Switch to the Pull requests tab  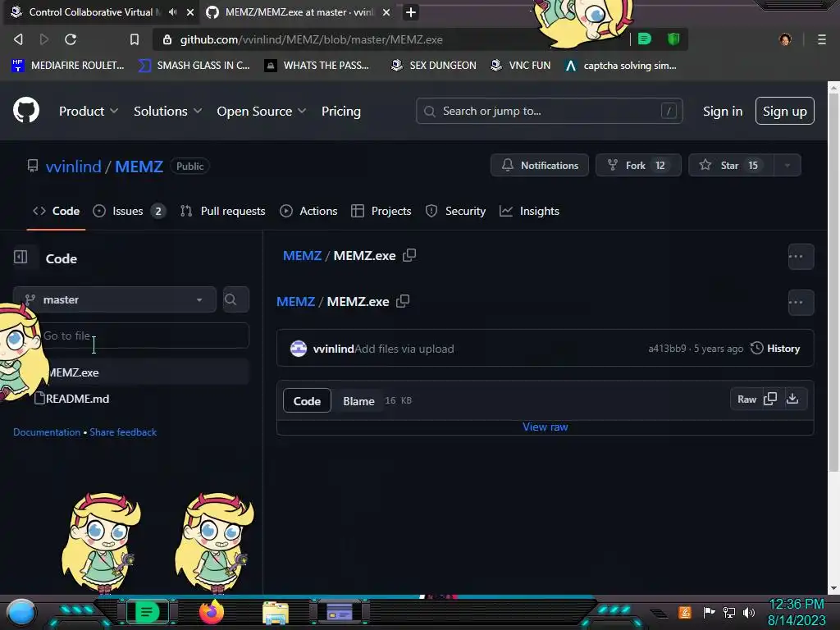(x=222, y=211)
